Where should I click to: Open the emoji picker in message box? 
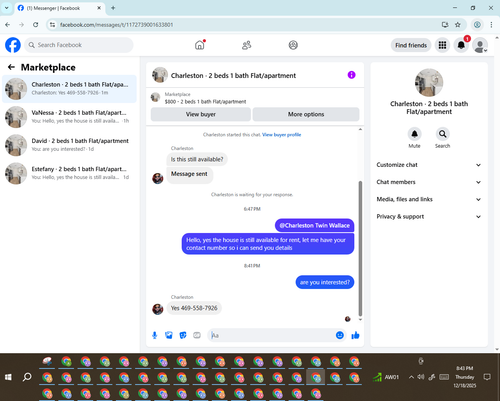click(340, 335)
